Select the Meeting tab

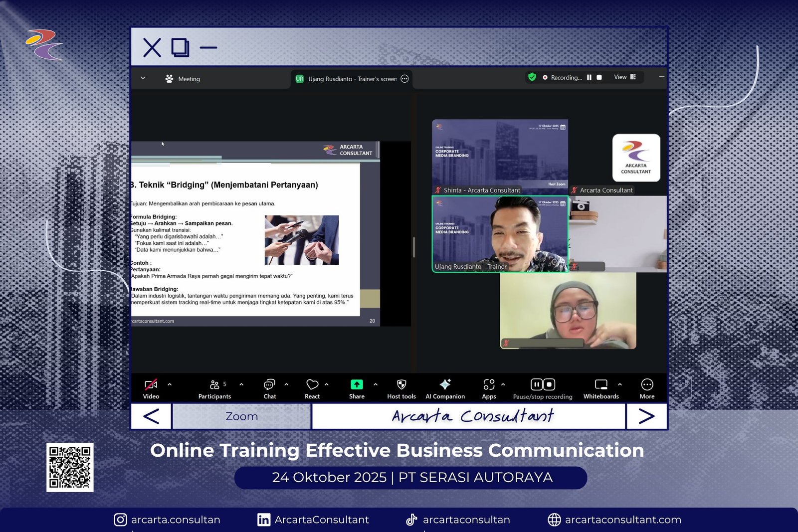point(183,79)
